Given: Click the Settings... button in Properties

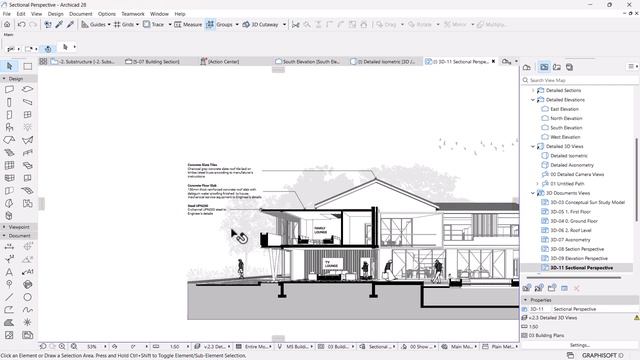Looking at the screenshot, I should (x=580, y=345).
